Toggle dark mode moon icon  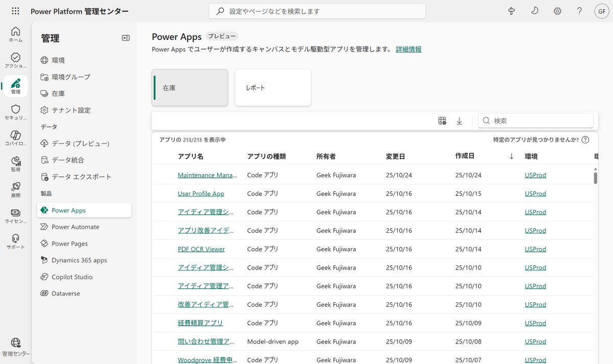coord(535,11)
